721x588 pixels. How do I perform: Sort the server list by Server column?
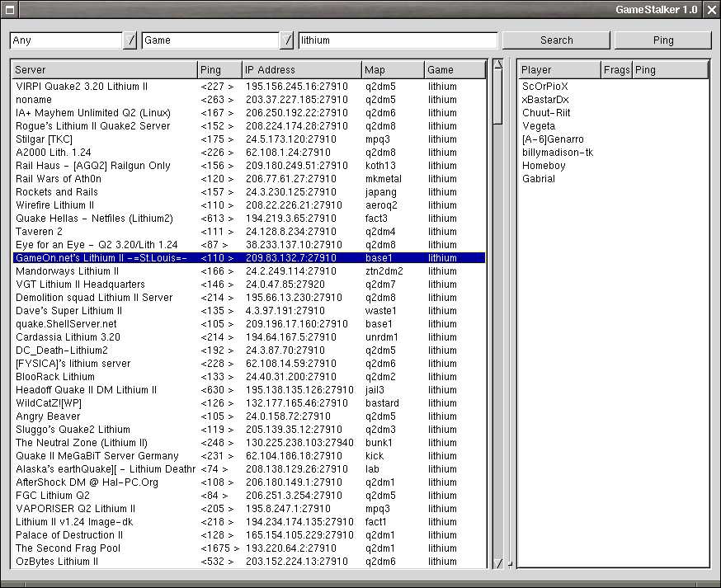tap(104, 70)
